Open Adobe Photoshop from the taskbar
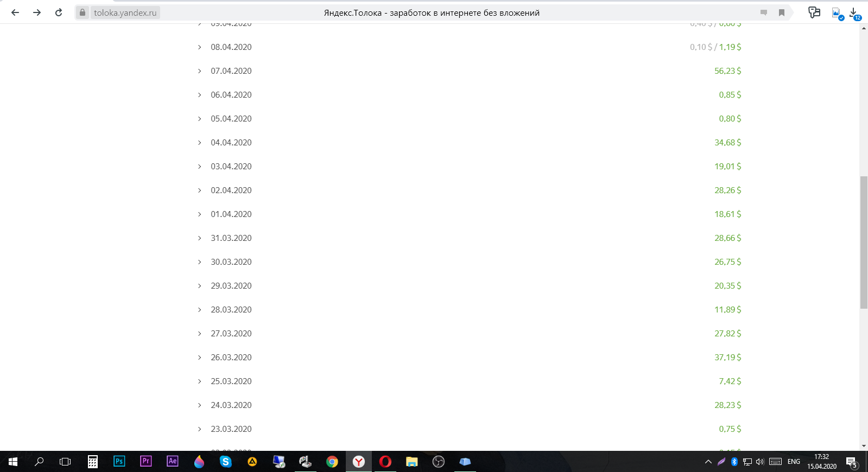868x472 pixels. point(119,462)
